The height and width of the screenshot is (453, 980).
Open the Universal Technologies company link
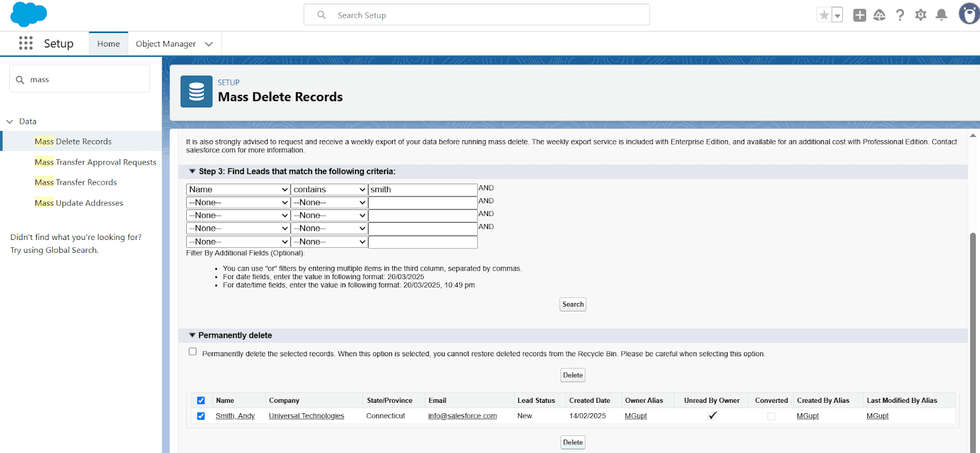click(306, 416)
